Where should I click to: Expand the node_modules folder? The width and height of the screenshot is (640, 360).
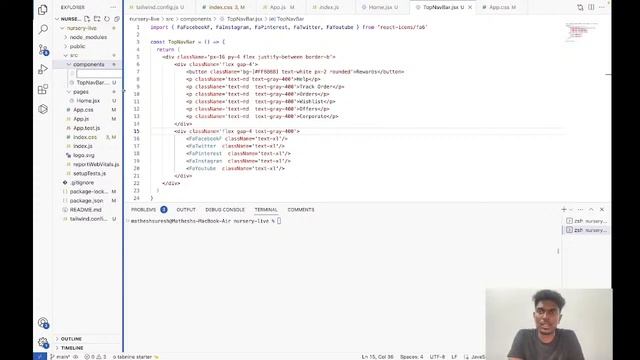click(88, 37)
